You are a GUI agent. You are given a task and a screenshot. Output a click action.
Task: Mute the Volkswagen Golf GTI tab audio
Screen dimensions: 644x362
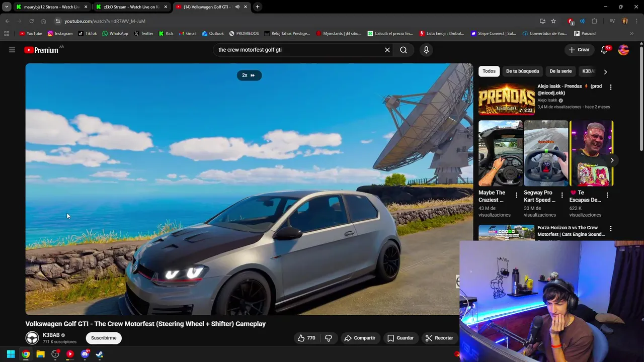237,7
